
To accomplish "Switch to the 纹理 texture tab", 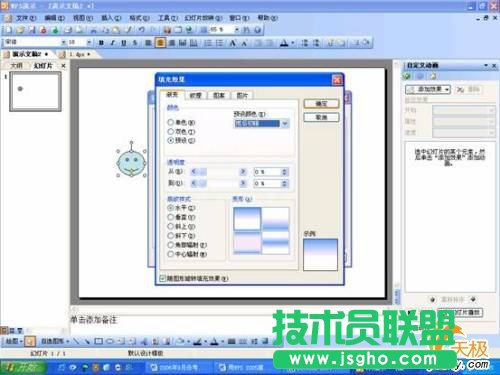I will point(196,95).
